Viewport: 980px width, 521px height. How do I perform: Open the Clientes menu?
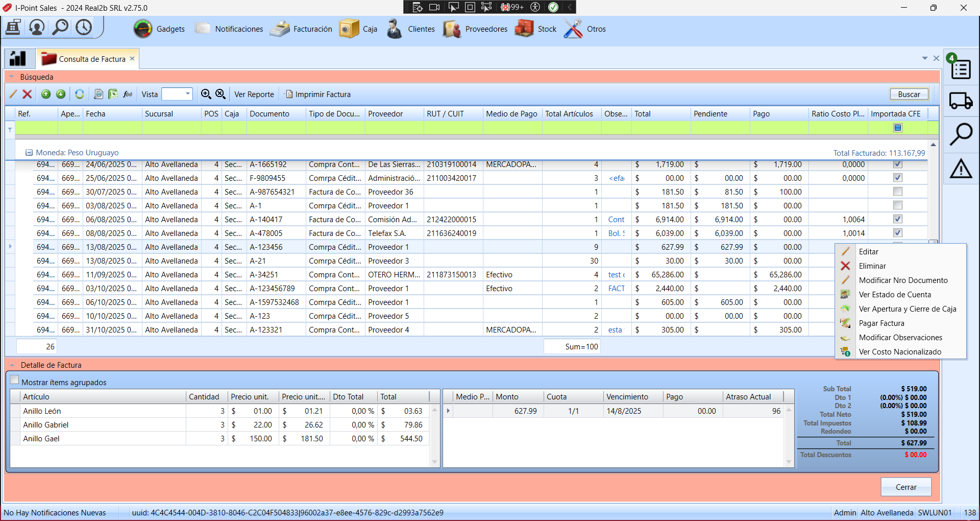(x=410, y=29)
